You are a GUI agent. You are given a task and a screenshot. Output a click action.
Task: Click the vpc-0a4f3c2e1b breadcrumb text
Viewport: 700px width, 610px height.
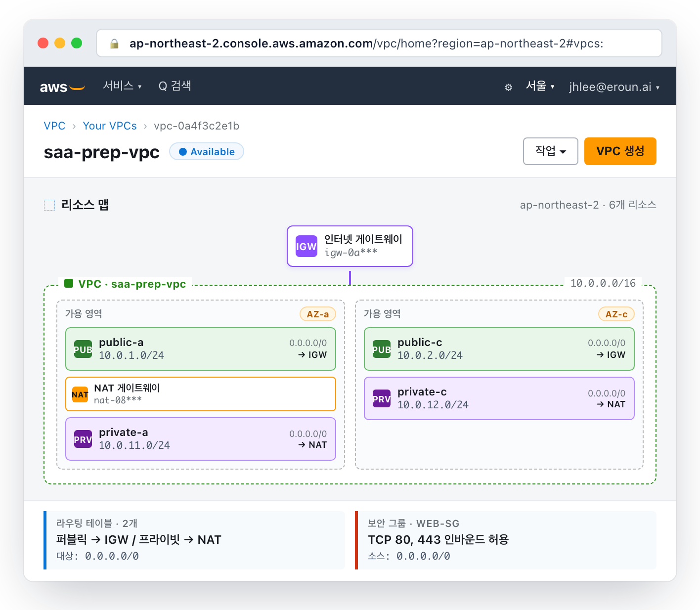(x=197, y=126)
